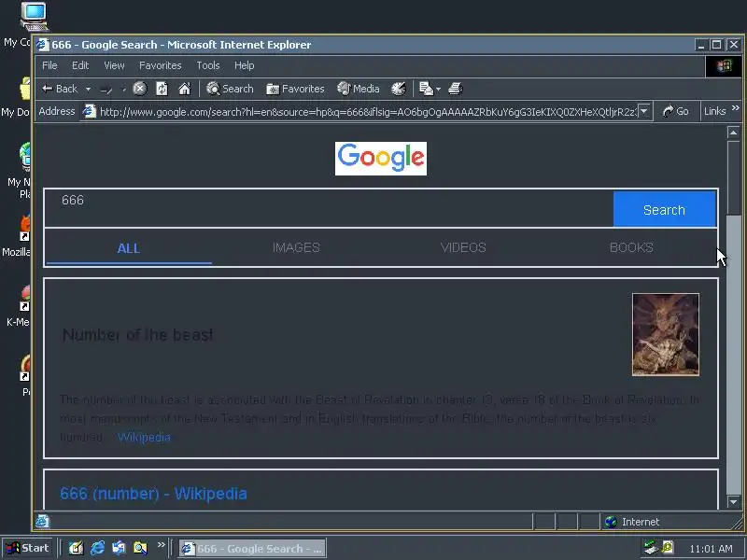Click the Windows flag throbber logo
The image size is (747, 560).
pyautogui.click(x=723, y=66)
